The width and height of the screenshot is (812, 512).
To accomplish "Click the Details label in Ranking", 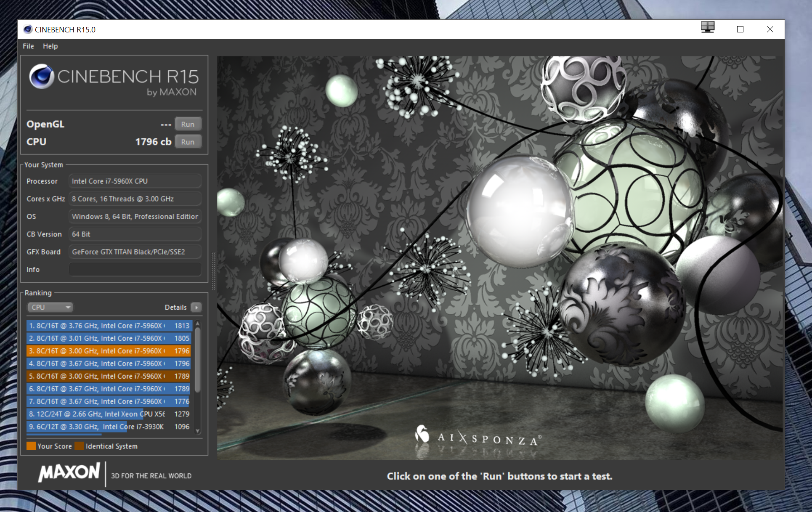I will 175,307.
